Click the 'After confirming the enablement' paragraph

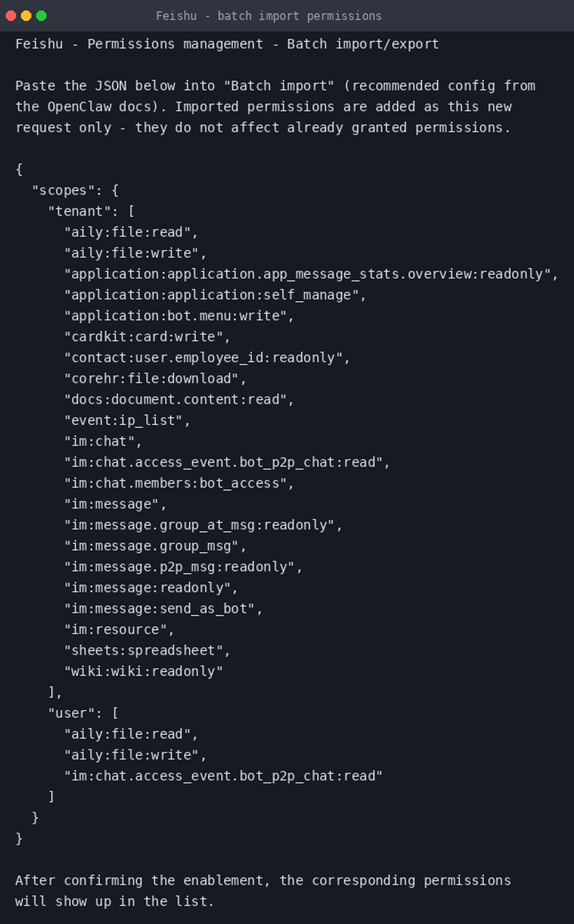pos(263,891)
